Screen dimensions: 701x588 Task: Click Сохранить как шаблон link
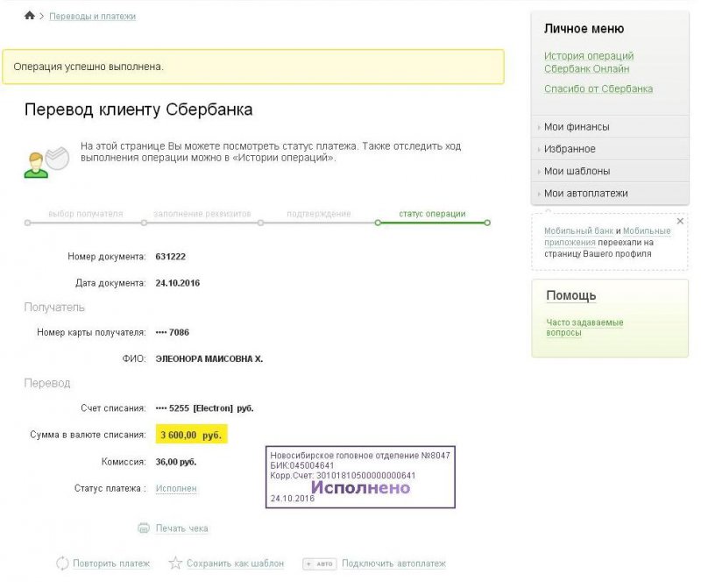(235, 563)
